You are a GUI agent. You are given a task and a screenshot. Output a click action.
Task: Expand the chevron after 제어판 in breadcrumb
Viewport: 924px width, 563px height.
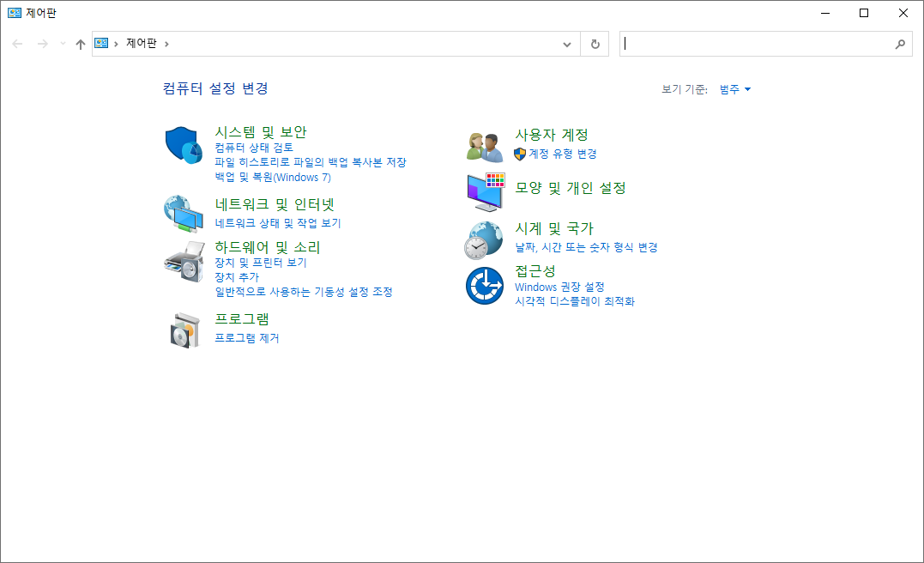tap(166, 44)
